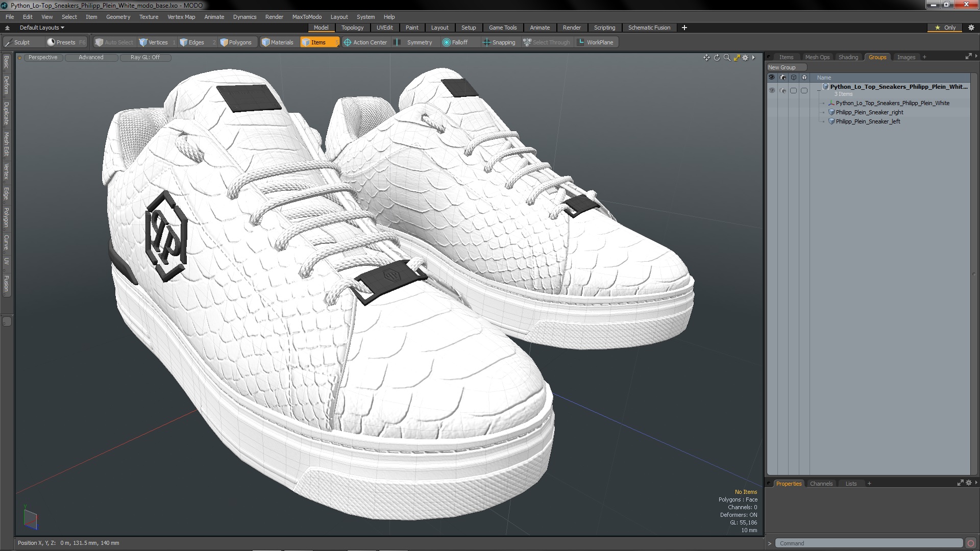
Task: Click the Command input field
Action: point(869,543)
